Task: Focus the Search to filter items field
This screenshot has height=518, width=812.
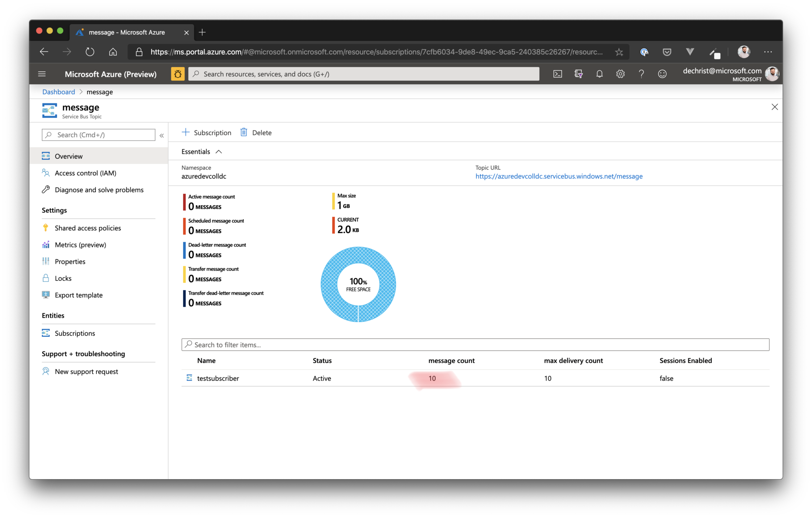Action: coord(475,345)
